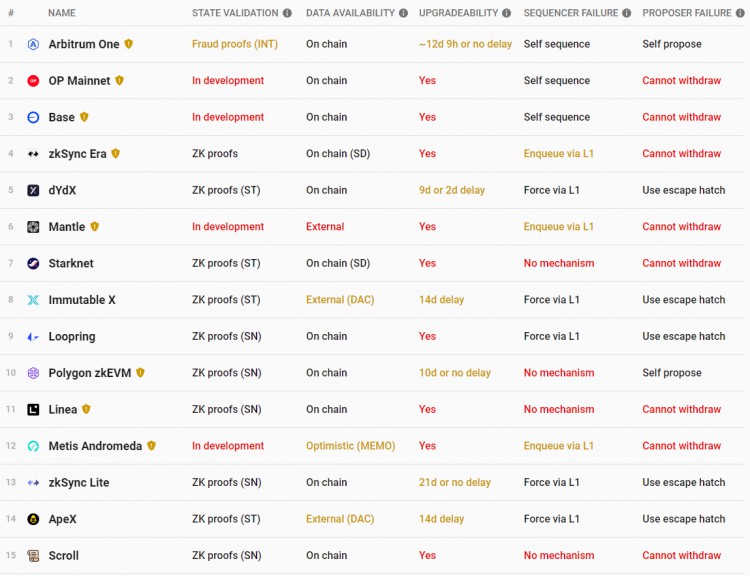750x576 pixels.
Task: Click the info icon beside Upgradeability
Action: point(507,13)
